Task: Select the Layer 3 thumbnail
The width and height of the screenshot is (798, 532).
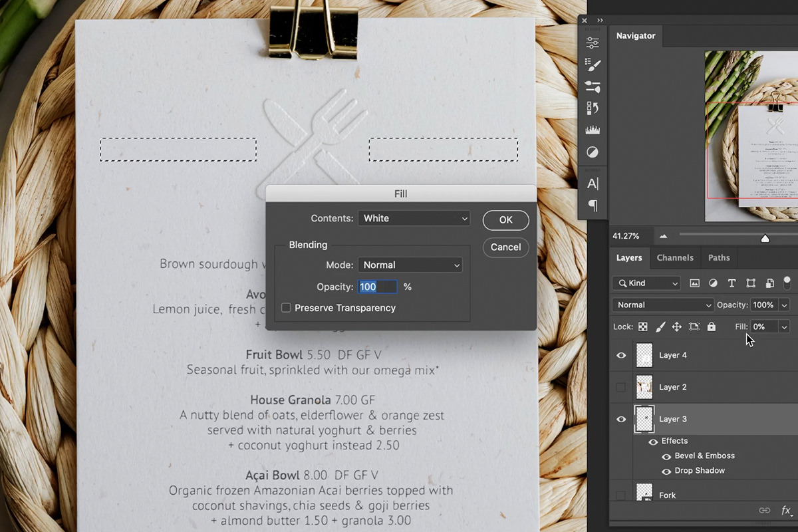Action: 644,419
